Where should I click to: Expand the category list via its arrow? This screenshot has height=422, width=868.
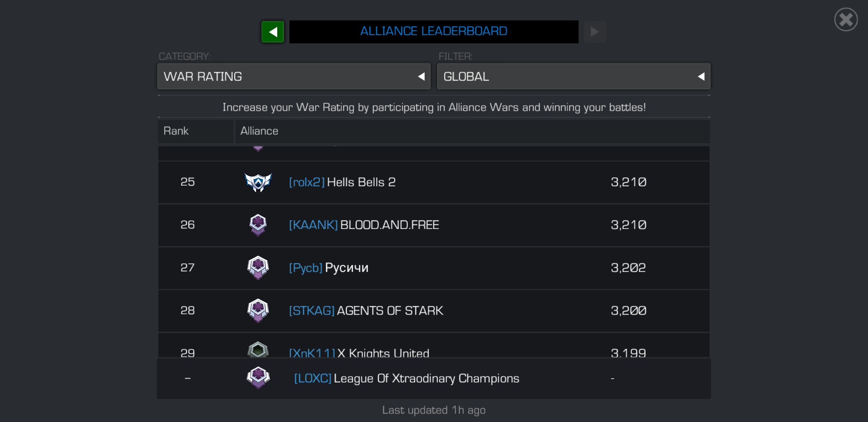point(421,77)
